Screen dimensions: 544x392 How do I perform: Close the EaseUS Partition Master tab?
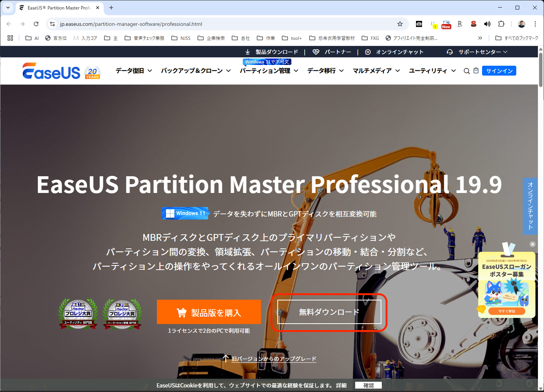click(x=98, y=8)
